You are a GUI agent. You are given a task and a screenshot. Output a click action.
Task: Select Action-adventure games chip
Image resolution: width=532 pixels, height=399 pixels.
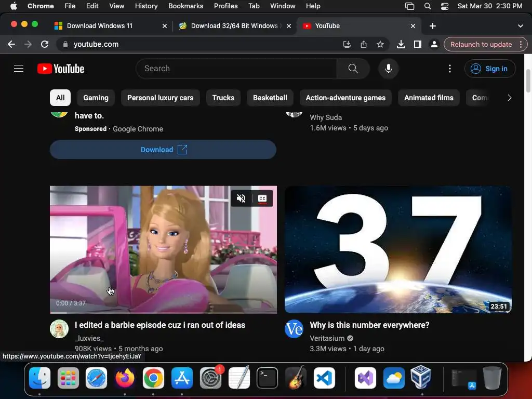(345, 98)
